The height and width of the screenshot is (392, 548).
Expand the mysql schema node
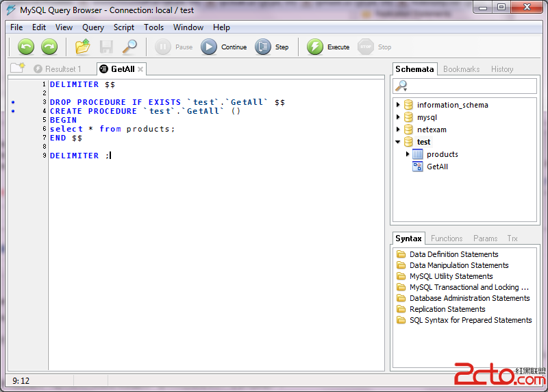click(398, 117)
